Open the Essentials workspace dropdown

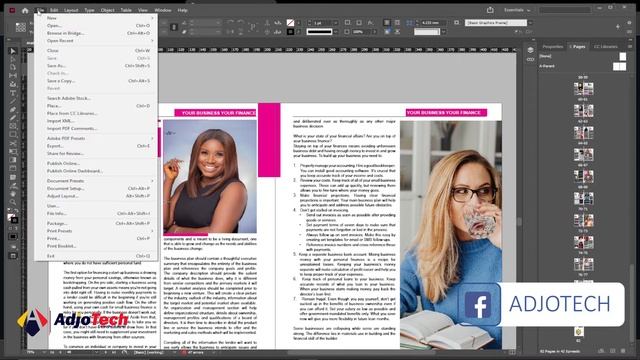pyautogui.click(x=517, y=10)
